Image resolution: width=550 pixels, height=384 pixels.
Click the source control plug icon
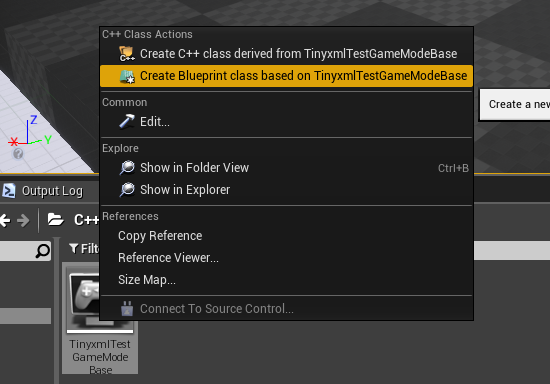127,309
